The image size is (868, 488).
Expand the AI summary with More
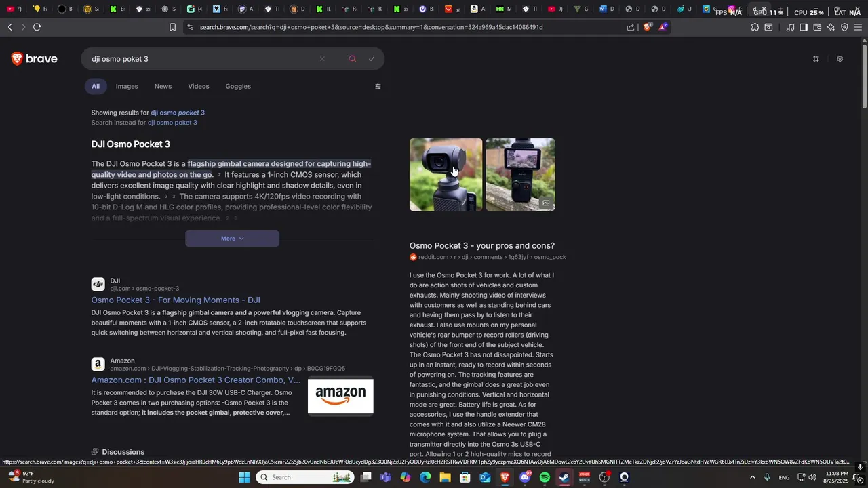(232, 239)
